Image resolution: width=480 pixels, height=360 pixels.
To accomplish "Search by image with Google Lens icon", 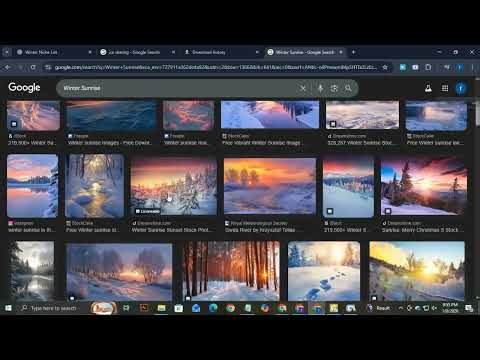I will point(334,88).
